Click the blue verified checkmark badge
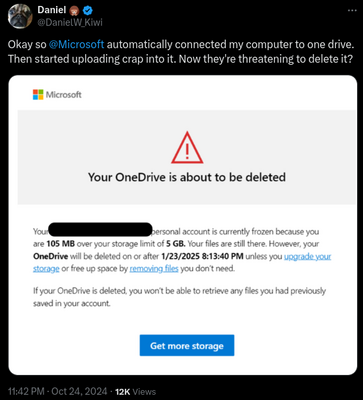Screen dimensions: 363x400 coord(88,11)
